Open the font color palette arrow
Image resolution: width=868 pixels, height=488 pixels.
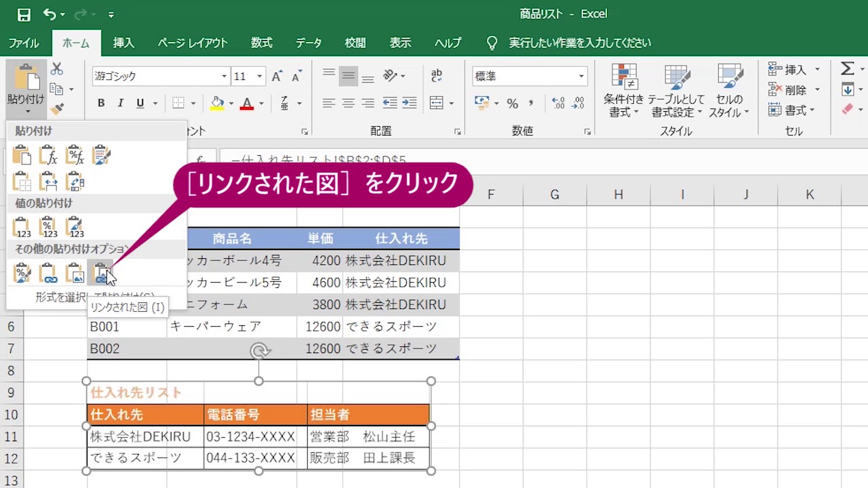click(261, 104)
